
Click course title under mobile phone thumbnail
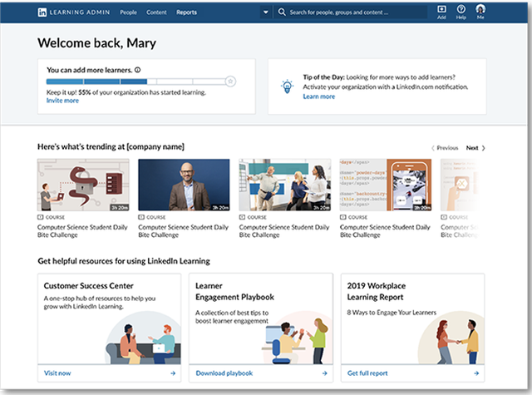385,231
